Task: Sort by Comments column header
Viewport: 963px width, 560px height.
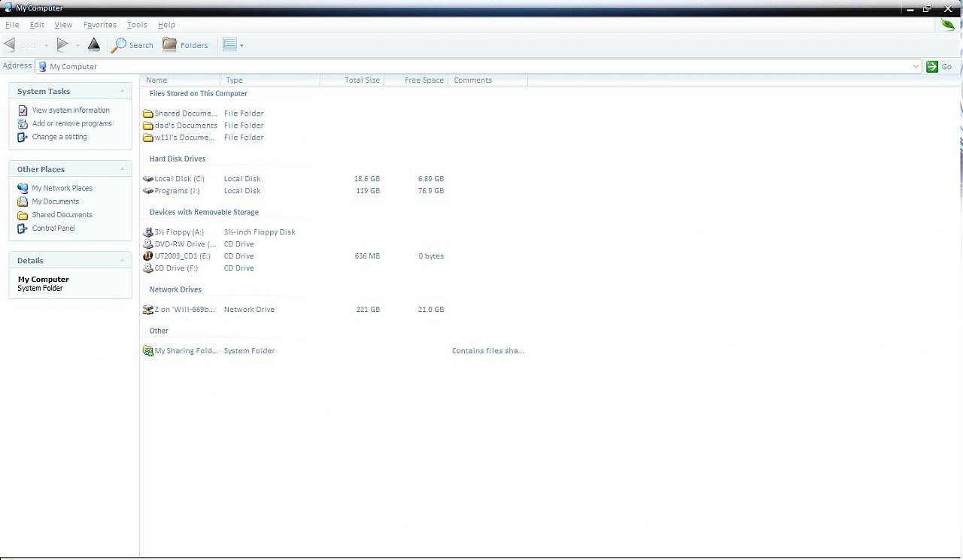Action: point(488,80)
